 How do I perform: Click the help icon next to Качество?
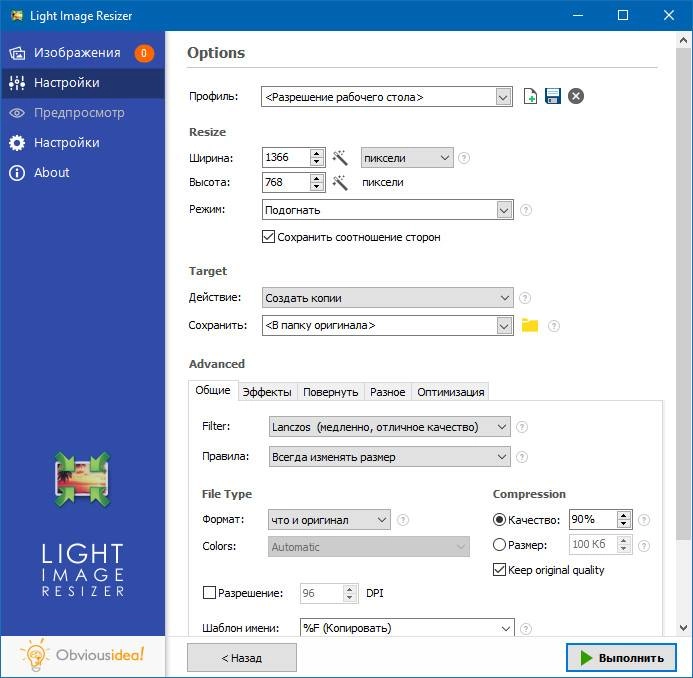644,520
